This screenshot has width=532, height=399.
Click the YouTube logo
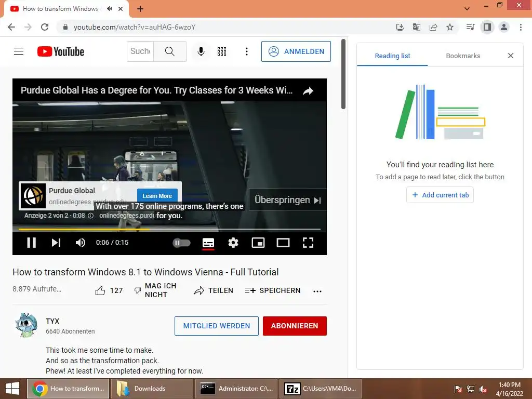pos(61,51)
